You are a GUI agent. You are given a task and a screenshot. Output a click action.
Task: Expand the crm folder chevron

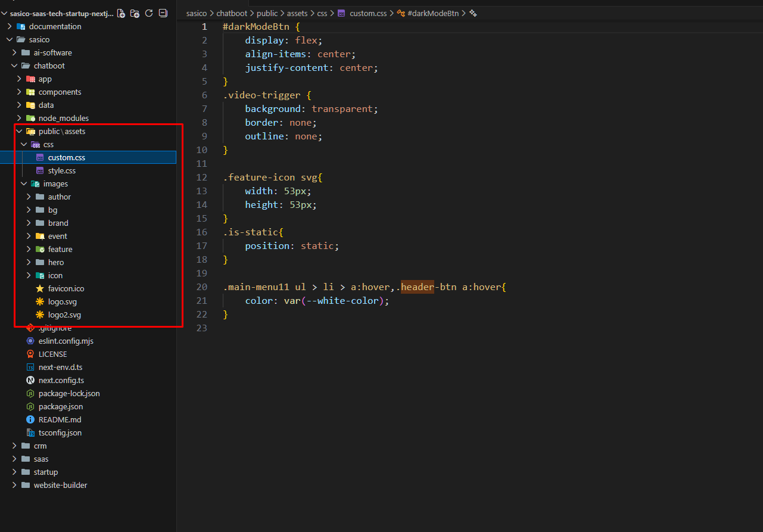point(14,446)
